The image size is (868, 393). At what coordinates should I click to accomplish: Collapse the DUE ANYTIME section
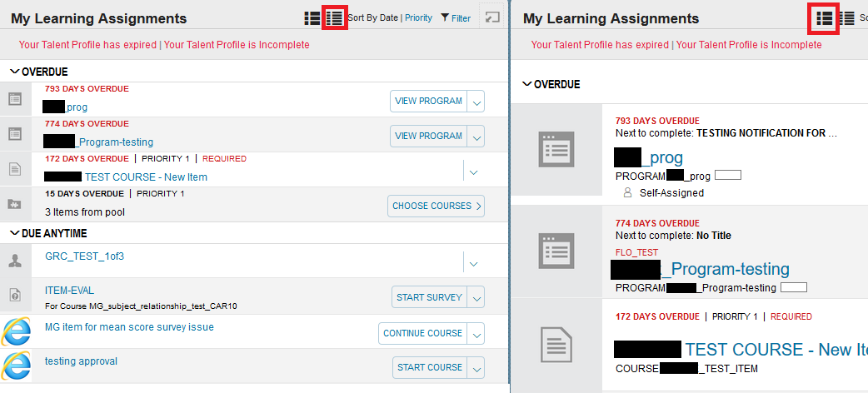click(x=15, y=234)
